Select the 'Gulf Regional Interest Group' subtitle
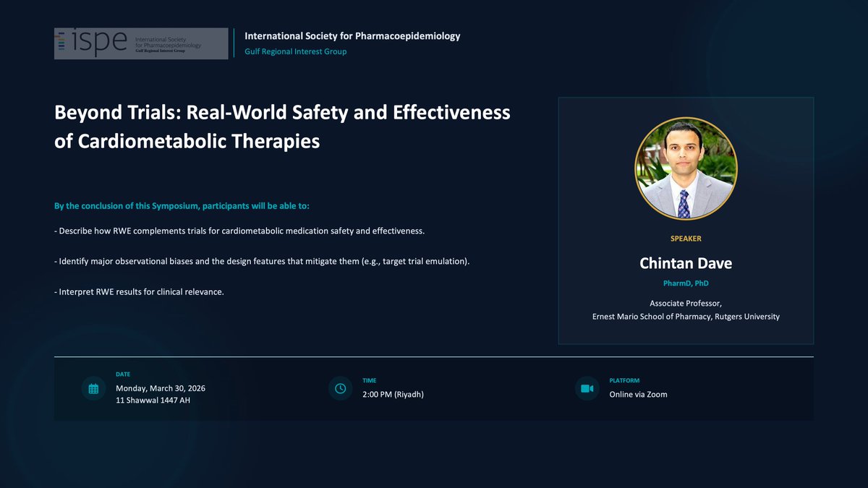This screenshot has width=868, height=488. pos(296,51)
